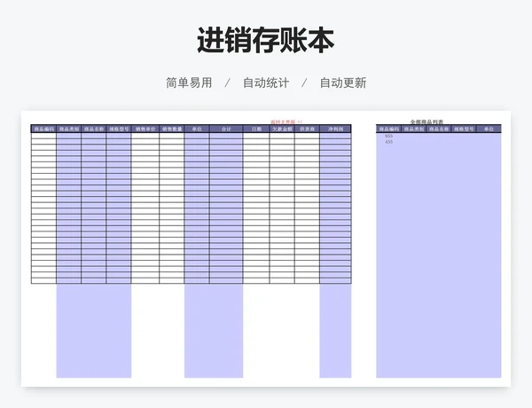Viewport: 532px width, 408px height.
Task: Click the 全部商品列表 title
Action: point(426,122)
